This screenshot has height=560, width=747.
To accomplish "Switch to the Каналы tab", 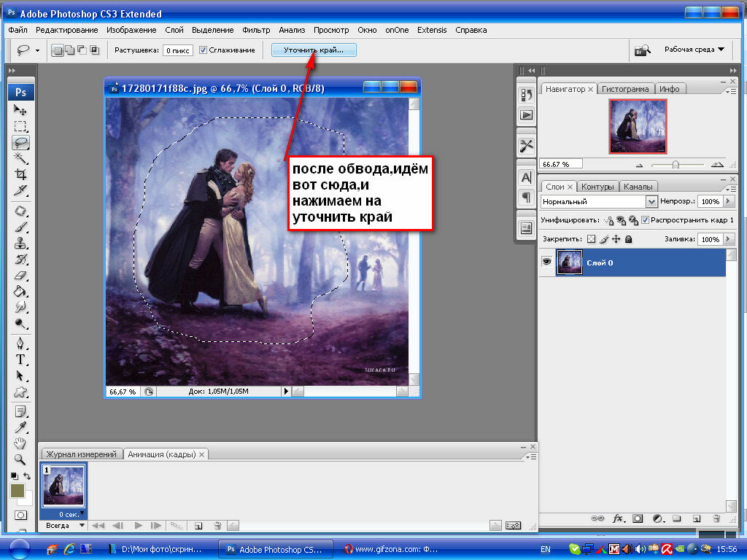I will [638, 187].
